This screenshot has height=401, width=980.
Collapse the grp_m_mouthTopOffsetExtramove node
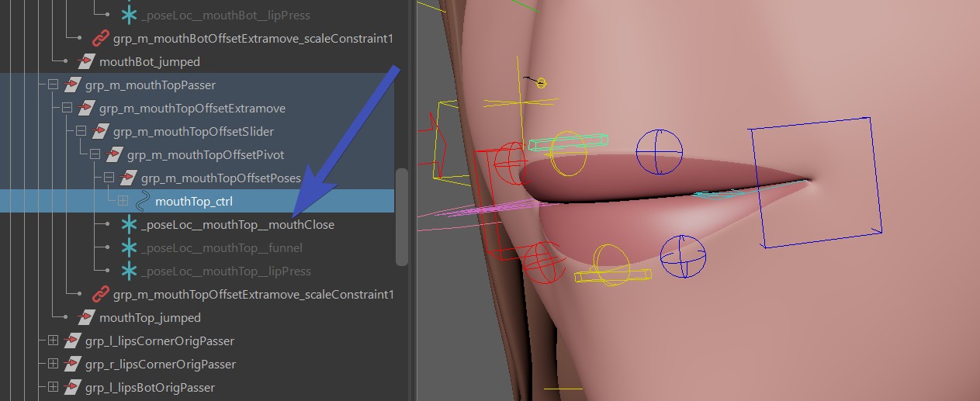pyautogui.click(x=67, y=108)
